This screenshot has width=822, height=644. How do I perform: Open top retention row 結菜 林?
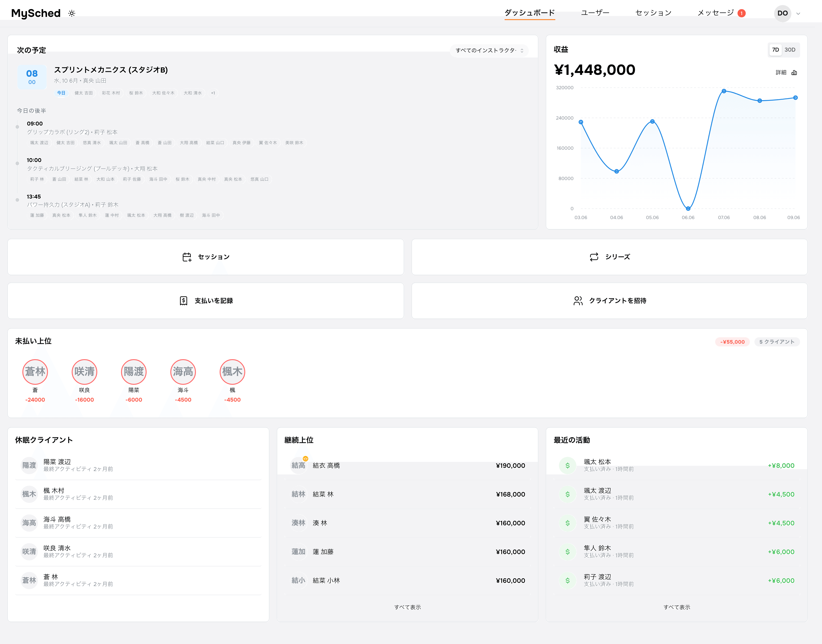pyautogui.click(x=407, y=494)
